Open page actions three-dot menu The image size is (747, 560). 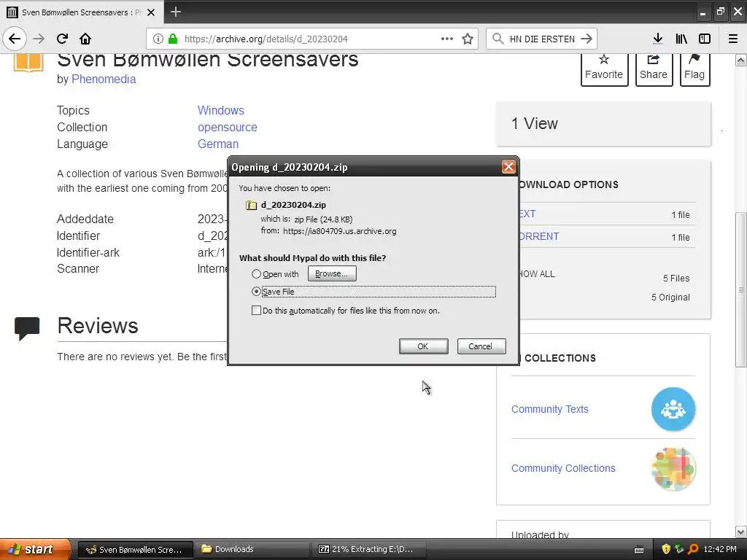click(447, 39)
